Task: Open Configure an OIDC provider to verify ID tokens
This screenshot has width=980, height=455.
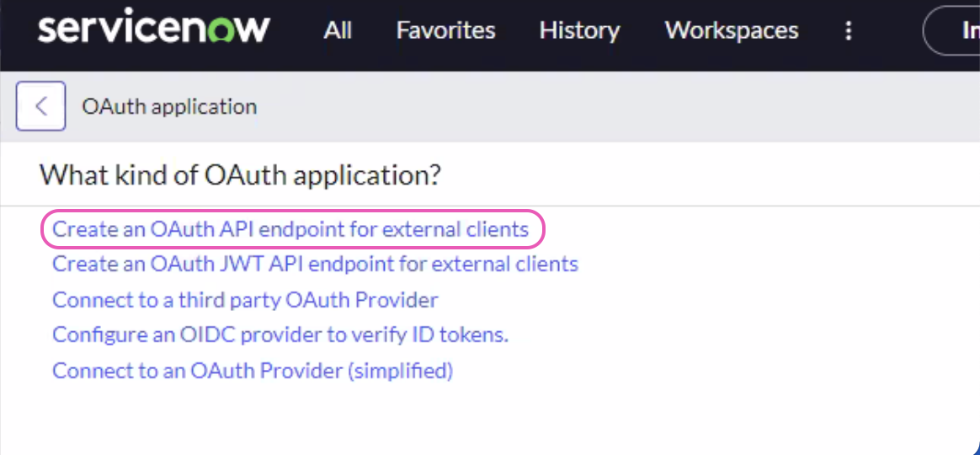Action: (x=280, y=335)
